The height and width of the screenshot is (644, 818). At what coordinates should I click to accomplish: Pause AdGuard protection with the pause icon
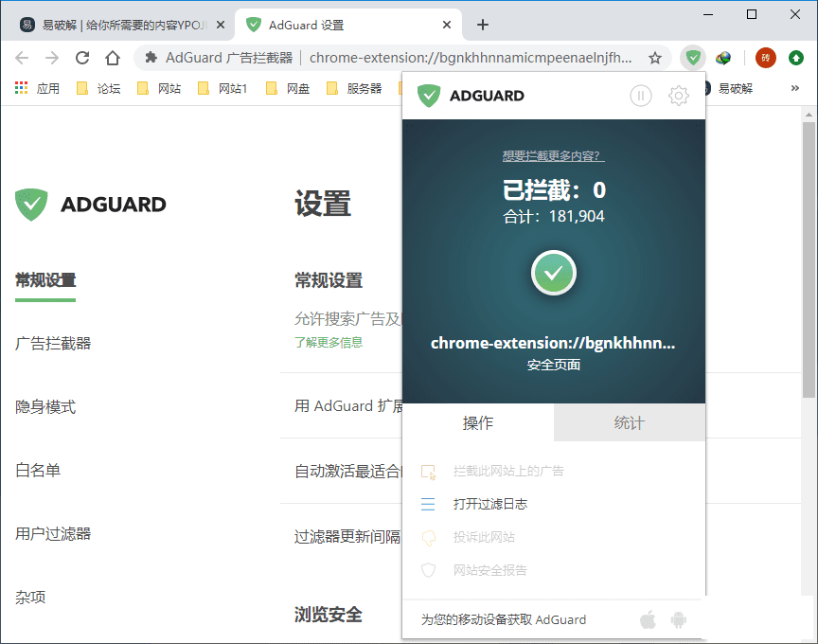640,96
